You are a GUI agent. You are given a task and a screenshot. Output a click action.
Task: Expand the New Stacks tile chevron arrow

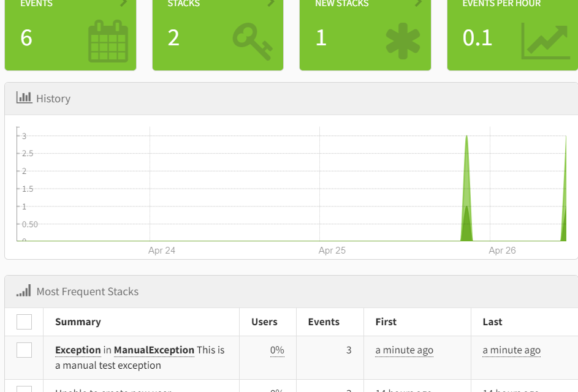419,3
